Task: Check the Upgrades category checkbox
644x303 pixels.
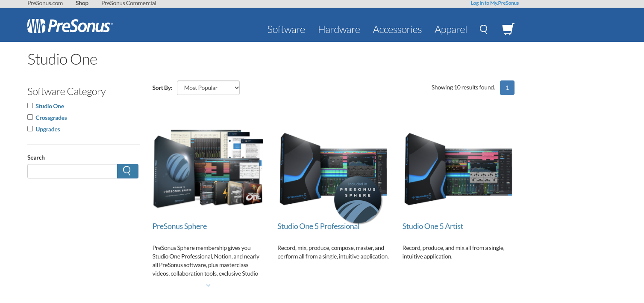Action: pos(30,129)
